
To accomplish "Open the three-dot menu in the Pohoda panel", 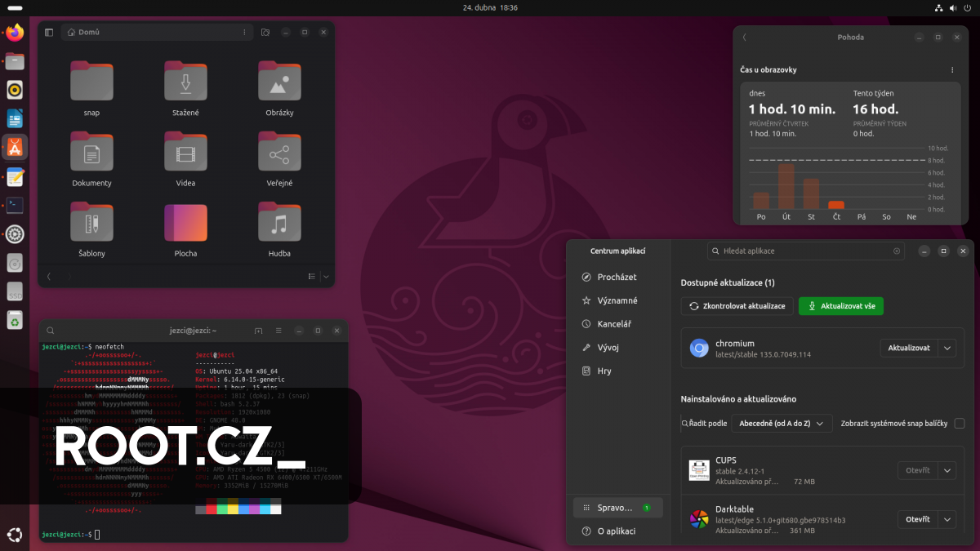I will point(951,70).
